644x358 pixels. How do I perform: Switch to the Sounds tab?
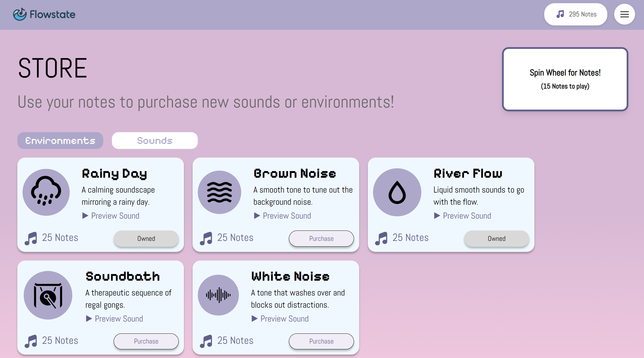[155, 141]
